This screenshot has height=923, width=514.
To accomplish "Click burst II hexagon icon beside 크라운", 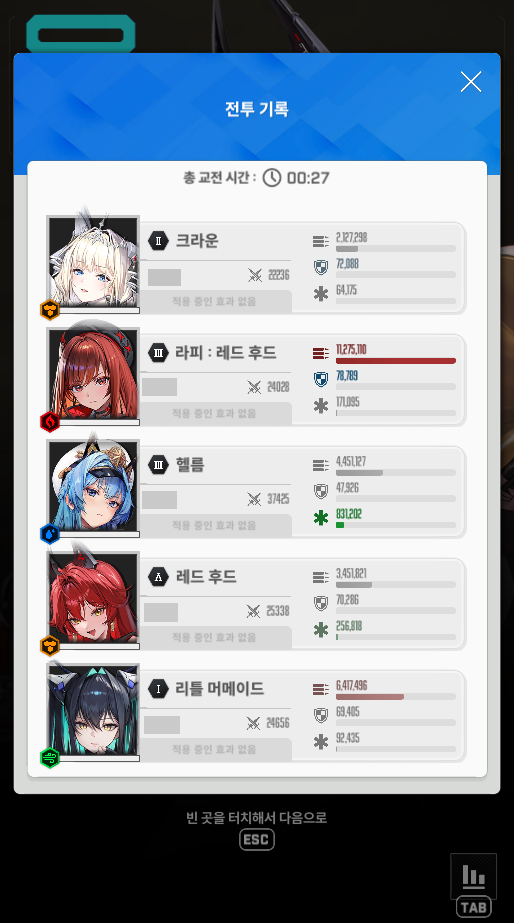I will (158, 241).
